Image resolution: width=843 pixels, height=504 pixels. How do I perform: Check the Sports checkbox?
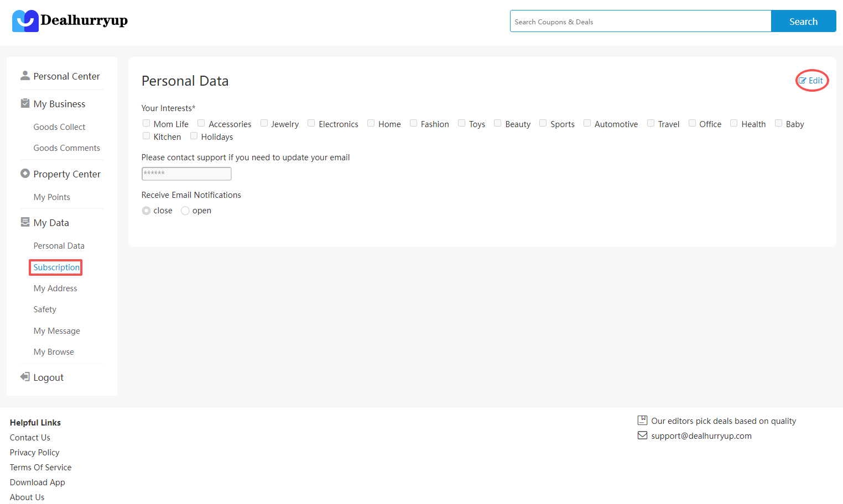coord(543,123)
